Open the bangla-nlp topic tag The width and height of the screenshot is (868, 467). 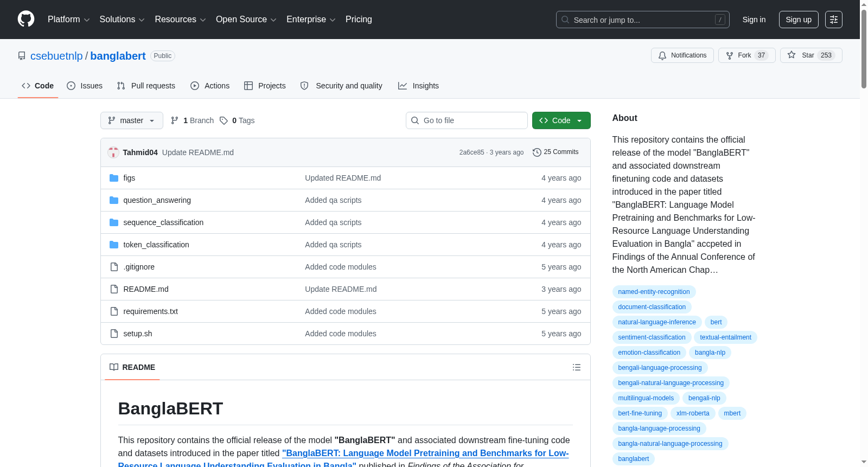pos(710,353)
